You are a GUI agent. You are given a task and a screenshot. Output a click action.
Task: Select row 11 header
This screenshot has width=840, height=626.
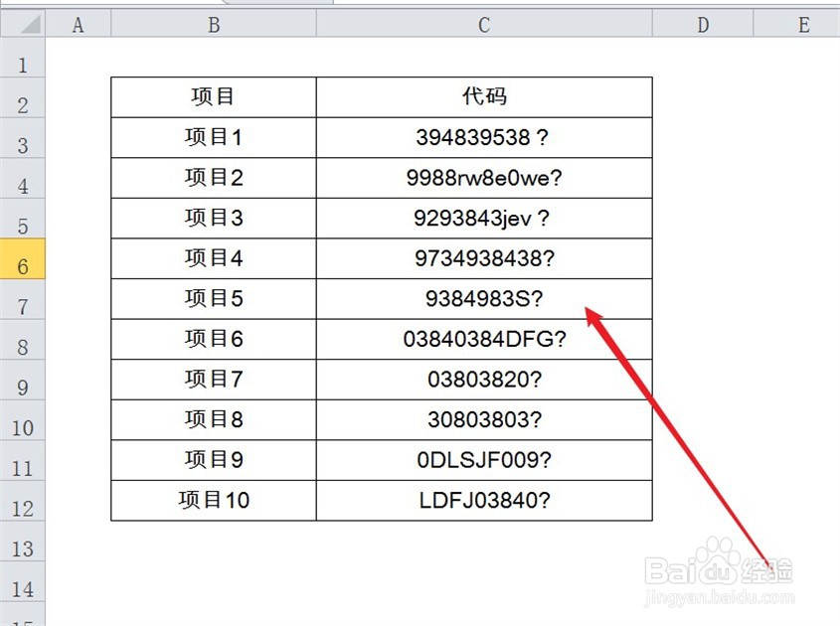23,460
